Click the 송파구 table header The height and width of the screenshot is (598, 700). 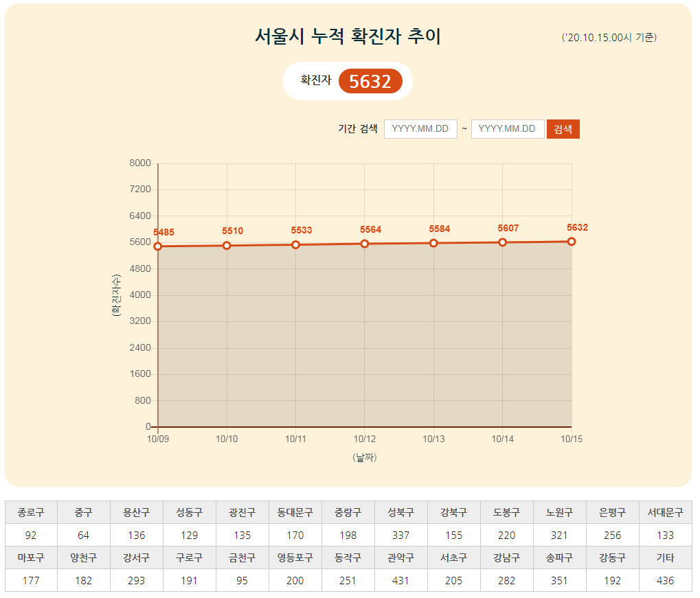pos(559,557)
